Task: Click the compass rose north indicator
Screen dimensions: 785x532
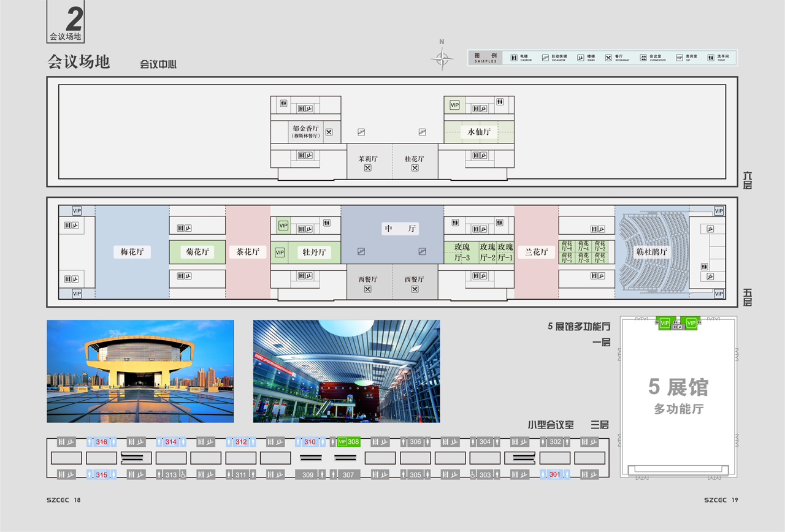Action: [x=442, y=55]
